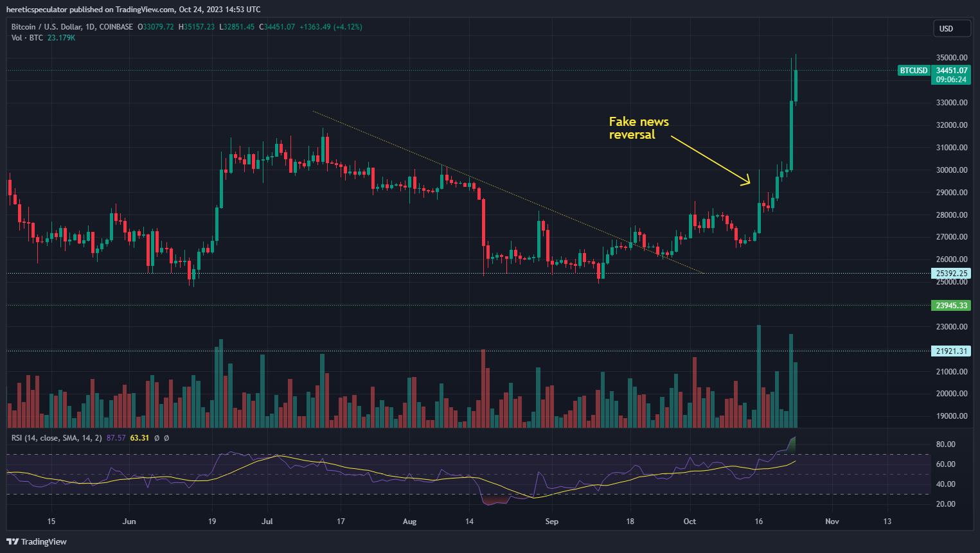Viewport: 980px width, 553px height.
Task: Click the change value +1363.49 (+4.12%)
Action: (331, 27)
